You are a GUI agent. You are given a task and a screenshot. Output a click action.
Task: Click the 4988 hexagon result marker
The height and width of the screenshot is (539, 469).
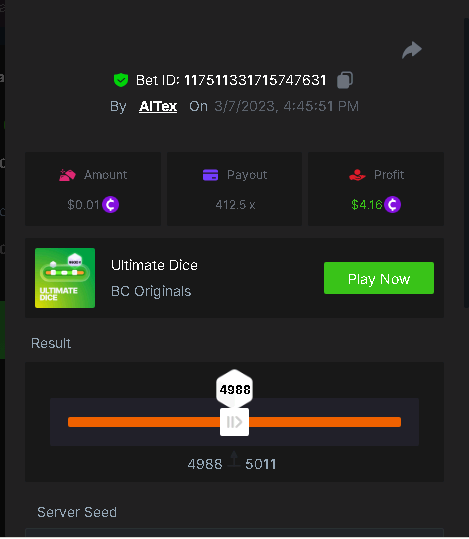tap(234, 389)
